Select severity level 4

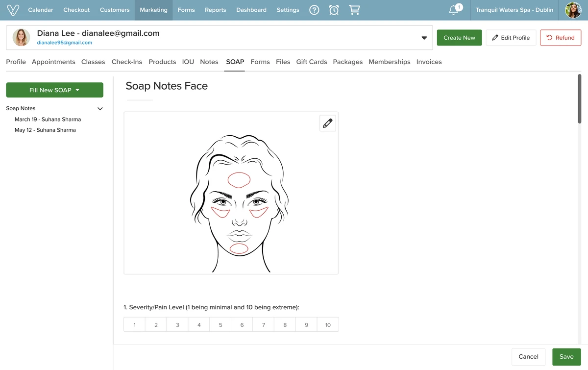tap(199, 324)
